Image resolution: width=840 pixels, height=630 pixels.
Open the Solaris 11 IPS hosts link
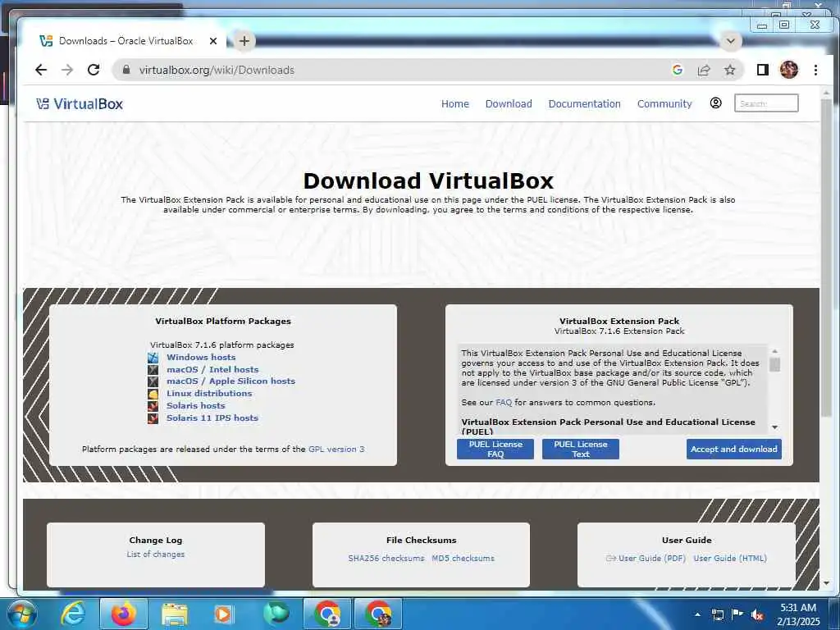pyautogui.click(x=212, y=418)
